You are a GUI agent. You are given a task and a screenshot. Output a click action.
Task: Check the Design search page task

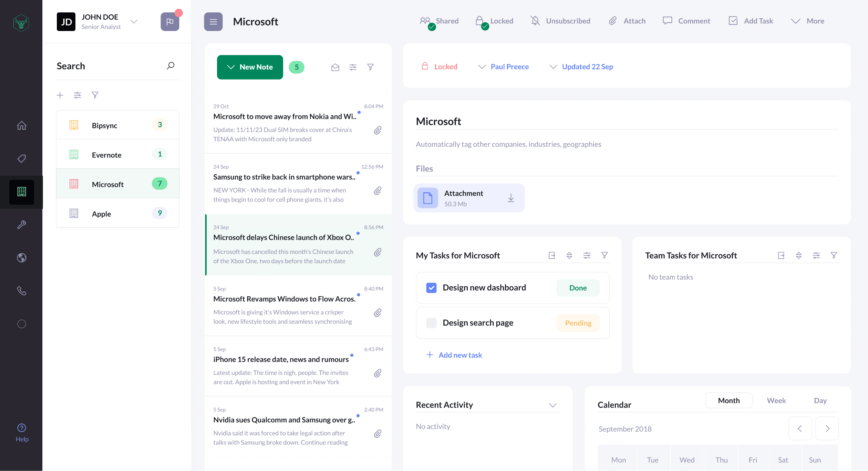pyautogui.click(x=431, y=323)
